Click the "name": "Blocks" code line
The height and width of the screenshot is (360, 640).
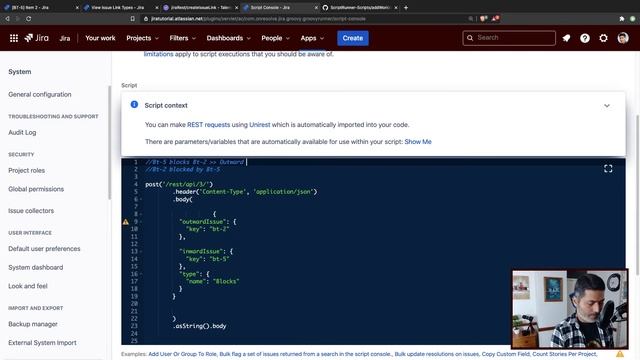click(x=213, y=281)
